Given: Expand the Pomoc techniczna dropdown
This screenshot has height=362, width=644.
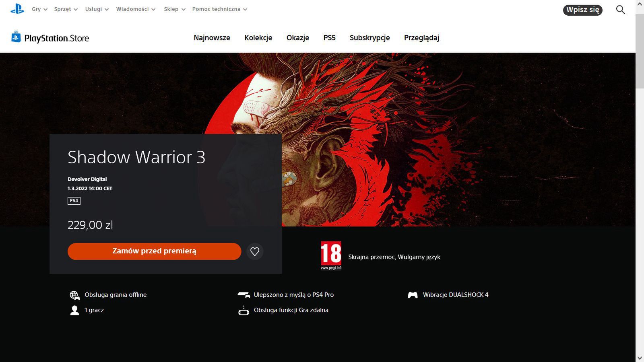Looking at the screenshot, I should pyautogui.click(x=220, y=9).
